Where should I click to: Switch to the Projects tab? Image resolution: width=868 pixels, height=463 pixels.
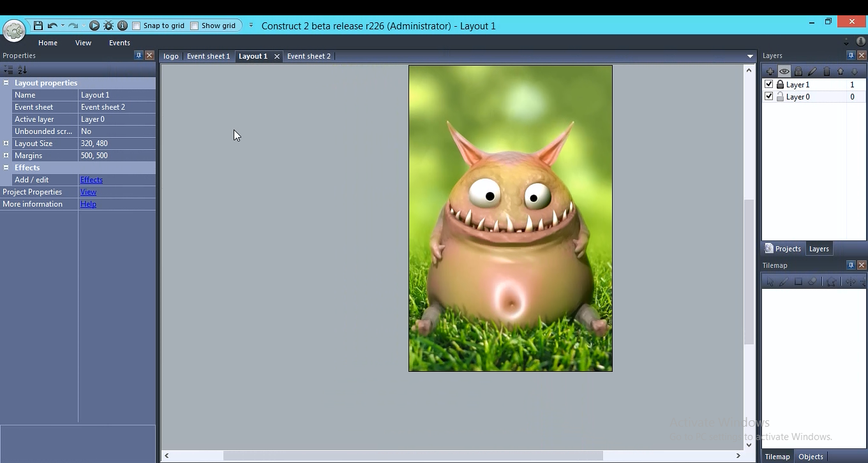(x=782, y=249)
